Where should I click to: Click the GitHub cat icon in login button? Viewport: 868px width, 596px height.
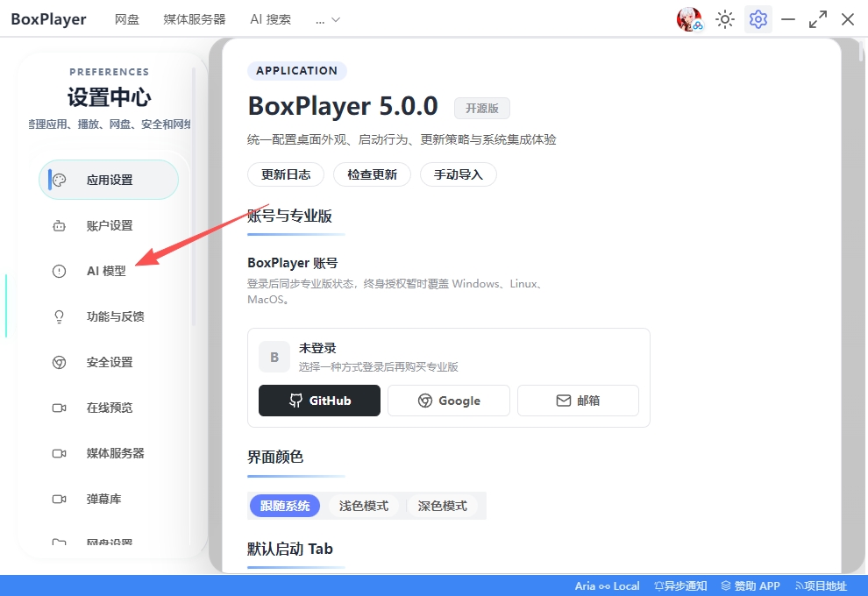(x=296, y=401)
